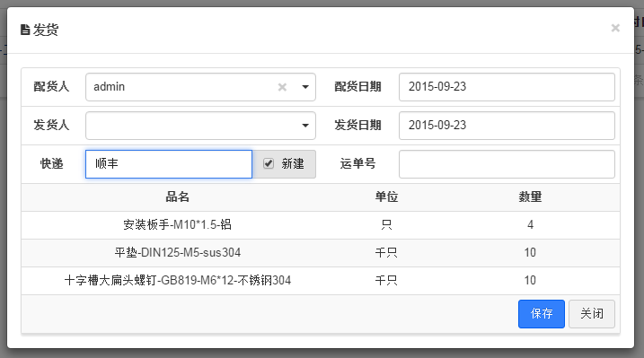This screenshot has height=358, width=644.
Task: Click the 配货日期 date field
Action: coord(507,87)
